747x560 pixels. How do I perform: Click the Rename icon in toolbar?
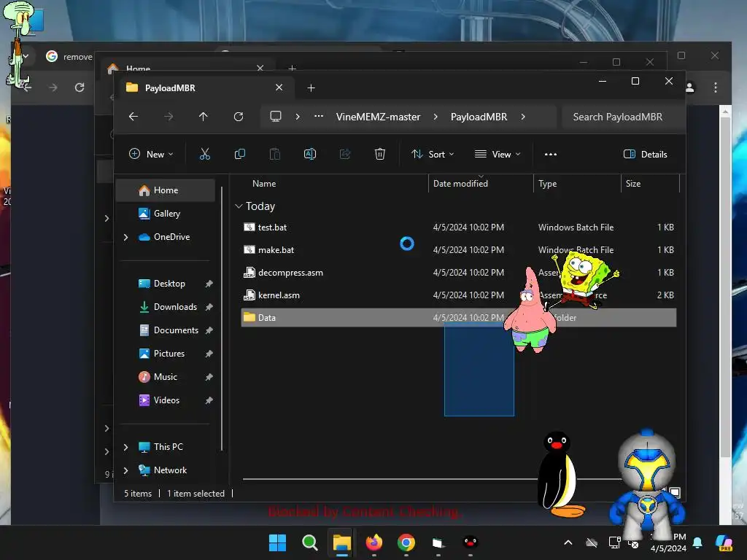coord(309,154)
